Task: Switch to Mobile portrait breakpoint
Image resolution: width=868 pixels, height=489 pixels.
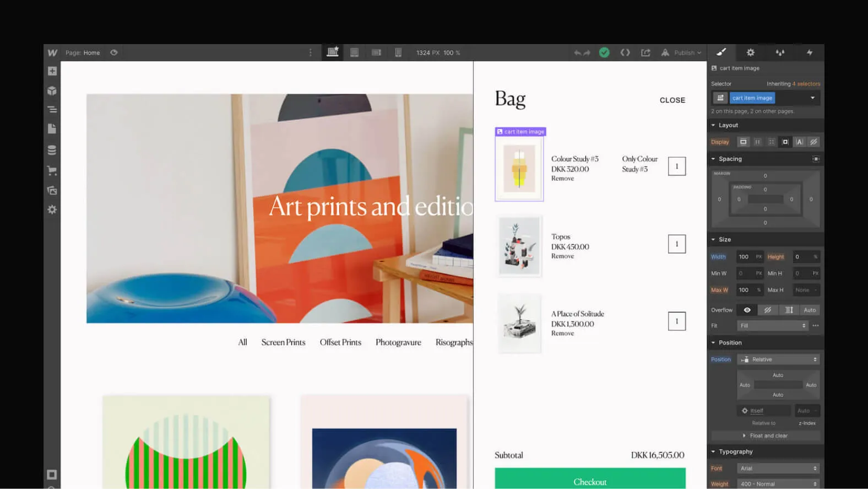Action: click(398, 52)
